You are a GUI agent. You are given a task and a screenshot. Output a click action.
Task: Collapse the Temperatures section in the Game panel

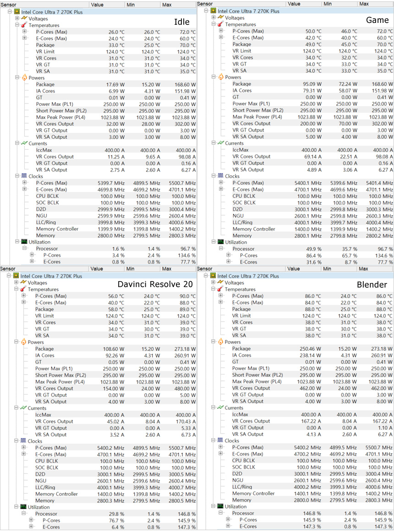214,24
